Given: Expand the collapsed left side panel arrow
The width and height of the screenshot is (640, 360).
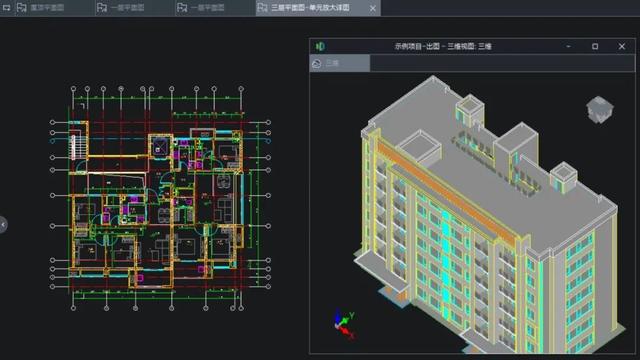Looking at the screenshot, I should (3, 224).
